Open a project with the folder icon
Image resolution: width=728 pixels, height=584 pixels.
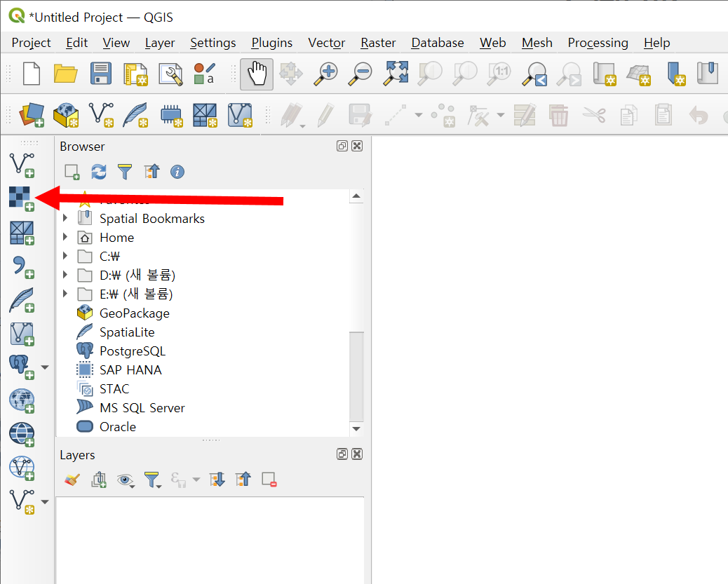coord(65,74)
